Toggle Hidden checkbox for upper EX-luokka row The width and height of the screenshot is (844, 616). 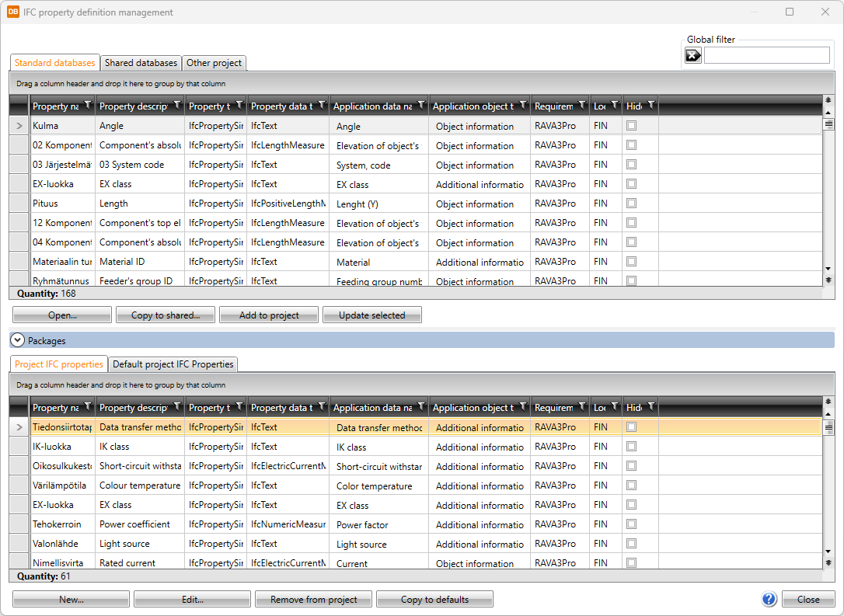click(631, 184)
